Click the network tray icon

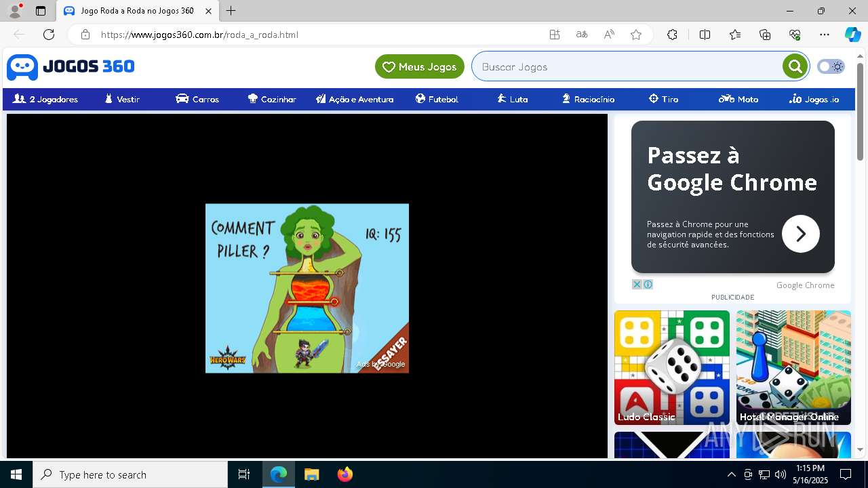(764, 474)
